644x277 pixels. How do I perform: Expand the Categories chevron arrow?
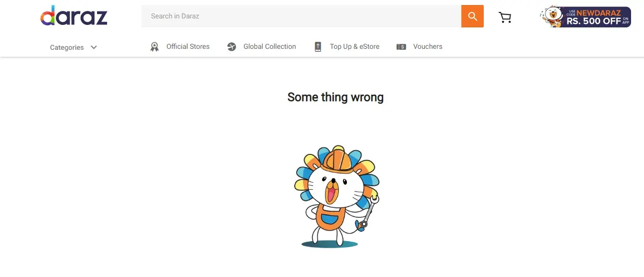click(94, 47)
